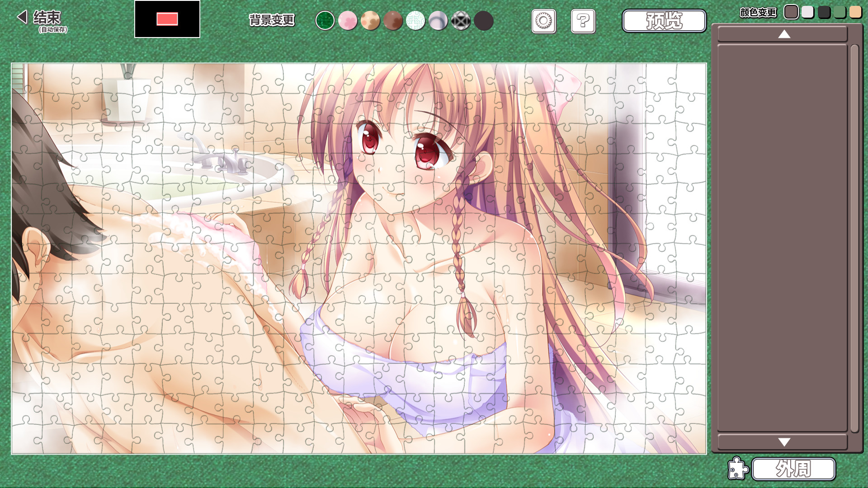Pick the light pink-white tray color swatch

coord(807,12)
